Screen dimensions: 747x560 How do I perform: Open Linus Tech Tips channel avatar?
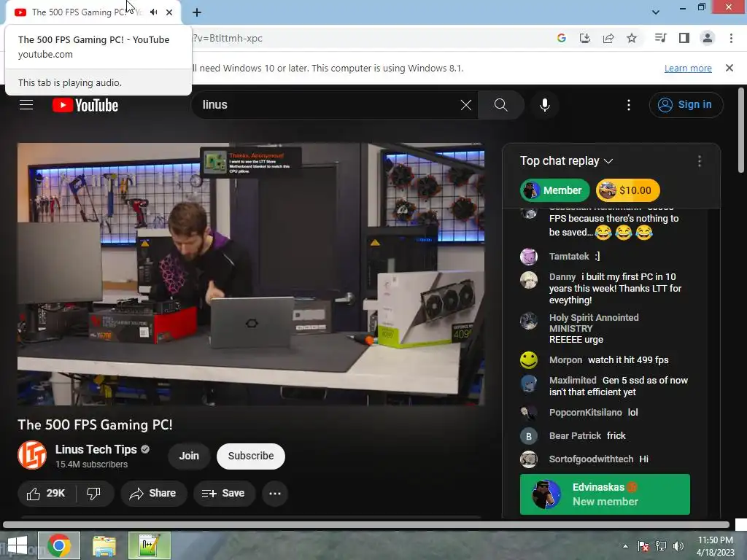32,455
